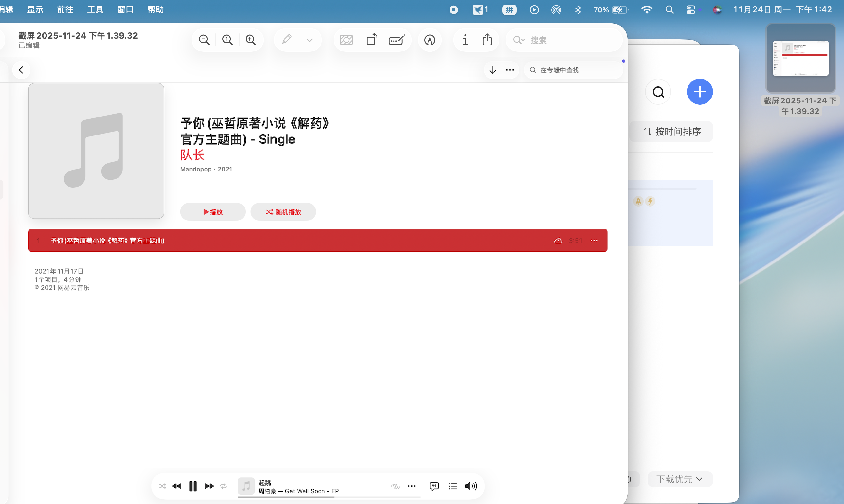Image resolution: width=844 pixels, height=504 pixels.
Task: Click the share icon in toolbar
Action: tap(487, 40)
